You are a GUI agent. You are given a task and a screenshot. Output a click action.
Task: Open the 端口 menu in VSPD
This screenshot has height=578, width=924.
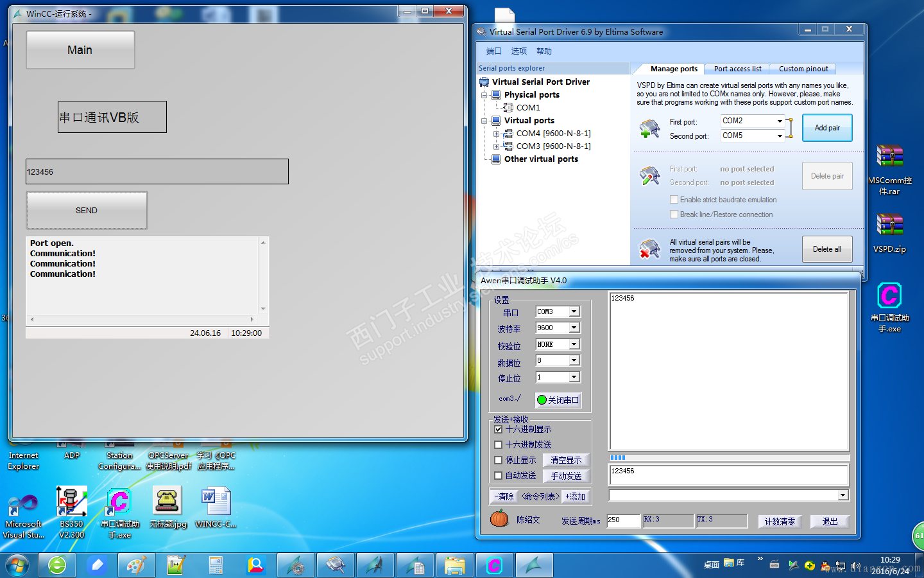493,51
